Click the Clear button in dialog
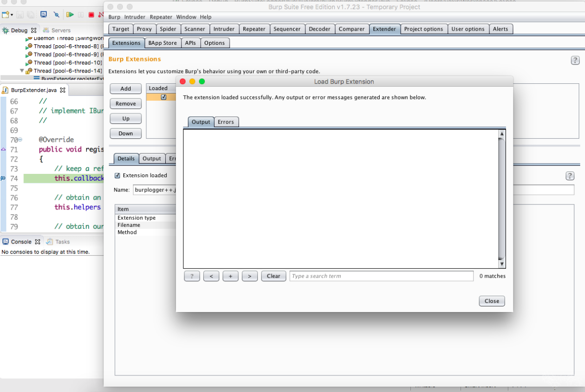The width and height of the screenshot is (585, 392). tap(273, 276)
